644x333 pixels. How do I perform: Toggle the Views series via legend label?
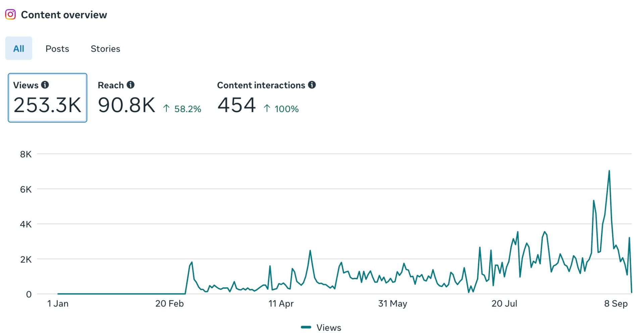pos(329,327)
